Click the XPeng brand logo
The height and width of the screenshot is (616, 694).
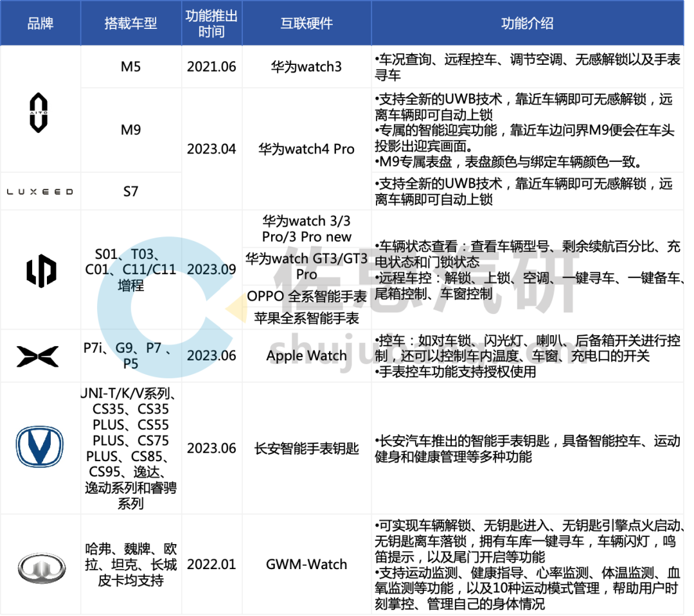pos(38,356)
